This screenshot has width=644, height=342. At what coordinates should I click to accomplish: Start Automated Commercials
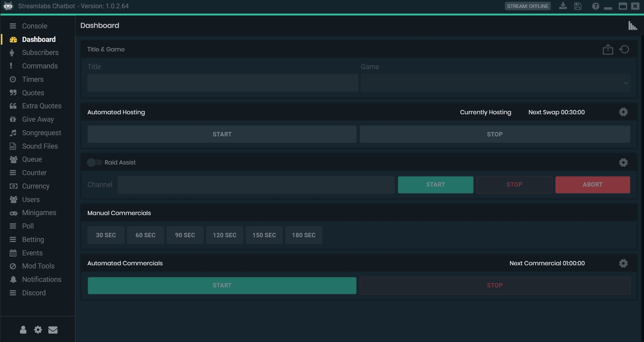(222, 285)
